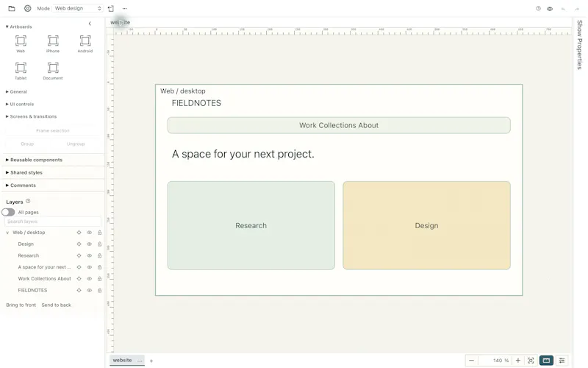Screen dimensions: 588x368
Task: Locate the FIELDNOTES layer with target icon
Action: pos(79,290)
